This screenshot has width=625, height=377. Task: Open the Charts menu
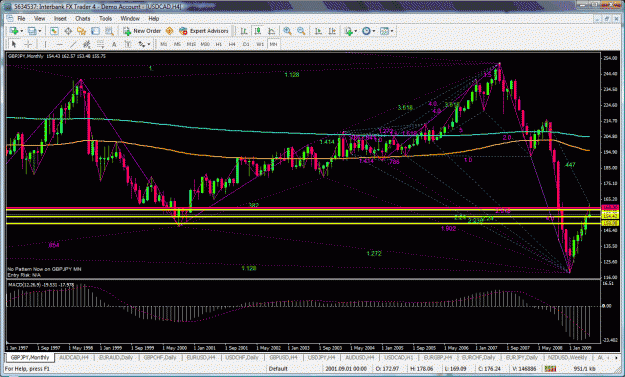pos(83,18)
